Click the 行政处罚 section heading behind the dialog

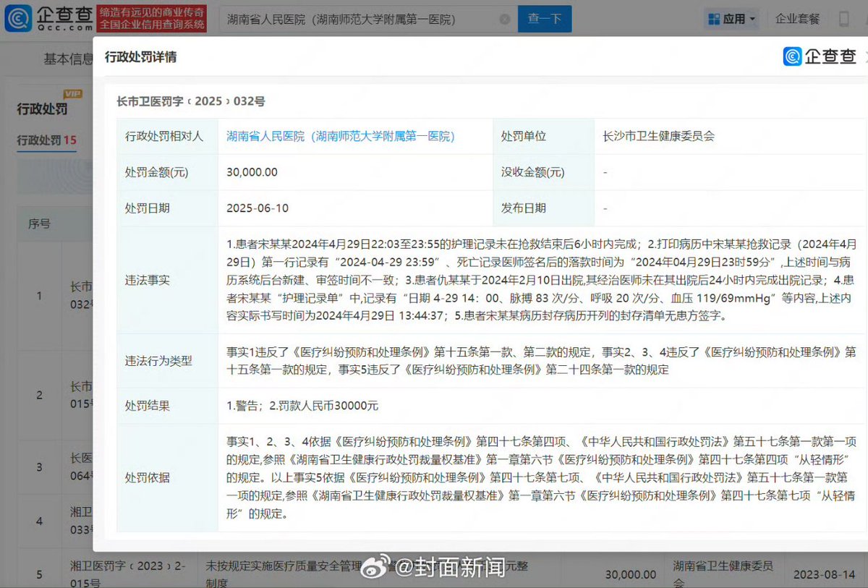tap(42, 109)
